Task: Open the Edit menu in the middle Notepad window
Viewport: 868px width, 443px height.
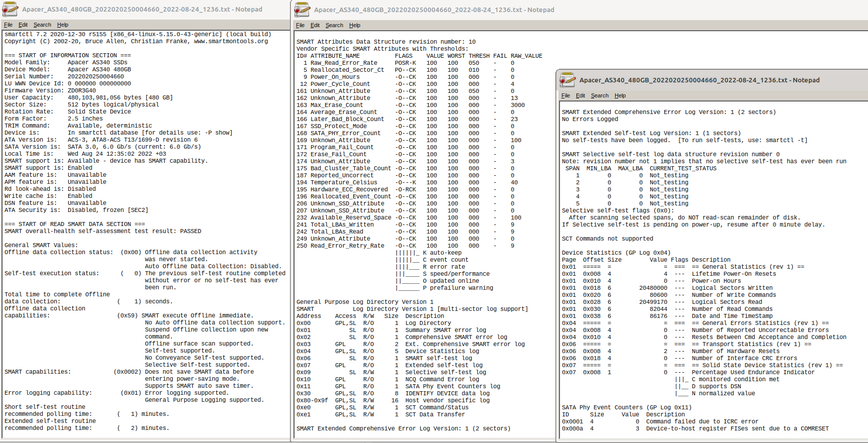Action: 315,25
